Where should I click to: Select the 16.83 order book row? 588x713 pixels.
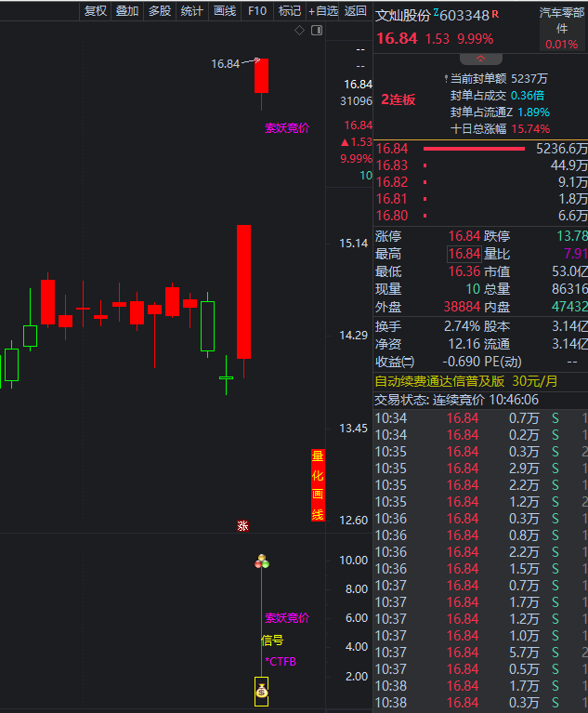pos(481,165)
